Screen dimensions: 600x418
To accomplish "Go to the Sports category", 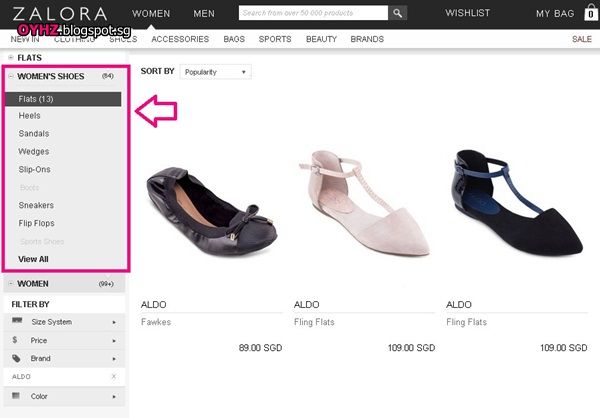I will pos(275,39).
